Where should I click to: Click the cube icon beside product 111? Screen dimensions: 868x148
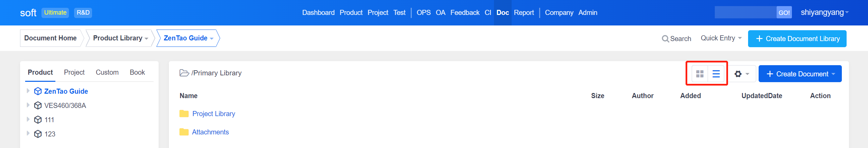pos(38,120)
